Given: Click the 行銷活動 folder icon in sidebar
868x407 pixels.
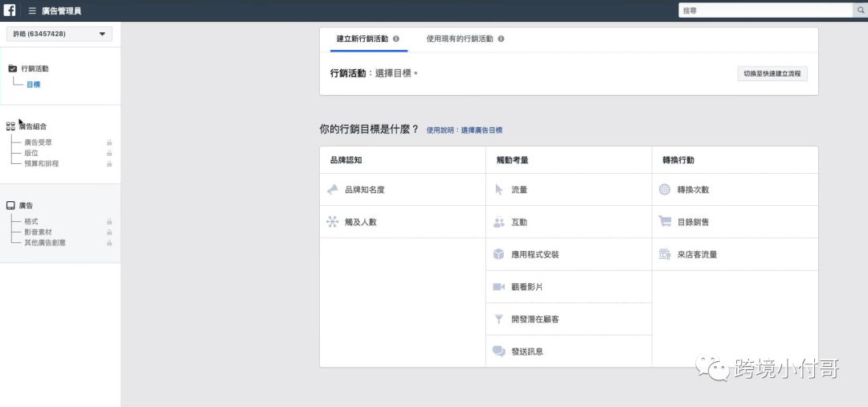Looking at the screenshot, I should [12, 68].
